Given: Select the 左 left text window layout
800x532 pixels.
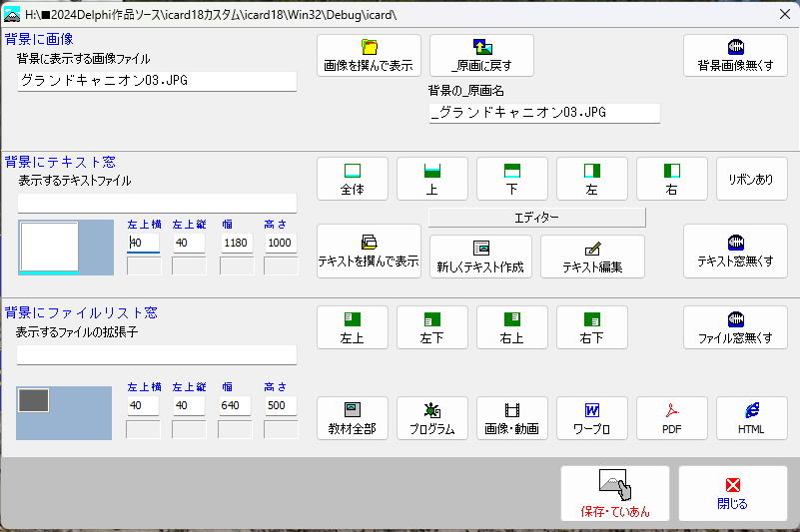Looking at the screenshot, I should [x=591, y=179].
